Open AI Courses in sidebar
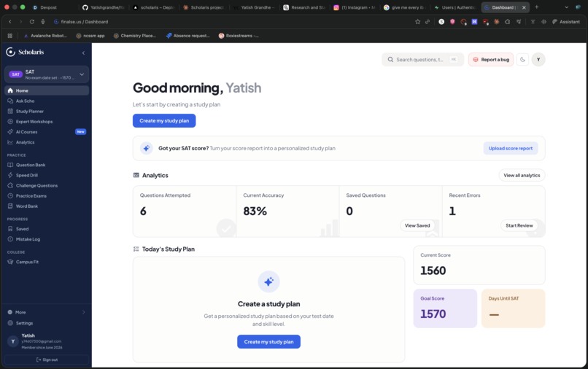Image resolution: width=588 pixels, height=369 pixels. pyautogui.click(x=47, y=131)
